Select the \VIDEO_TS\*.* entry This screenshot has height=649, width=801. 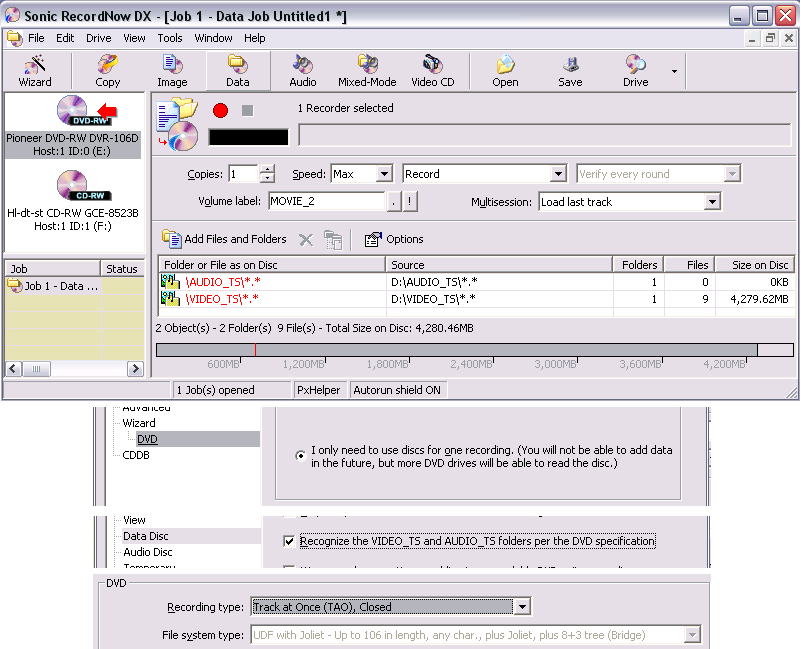click(222, 298)
